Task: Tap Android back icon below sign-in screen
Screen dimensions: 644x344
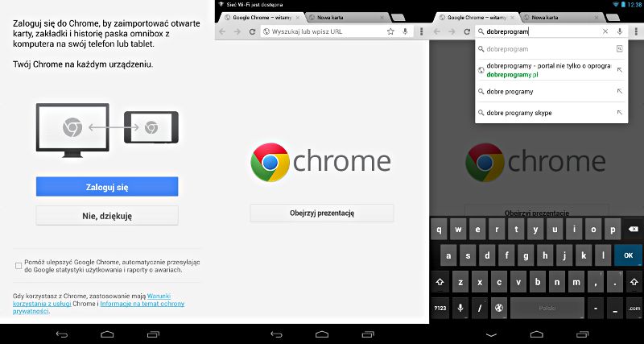Action: point(61,334)
